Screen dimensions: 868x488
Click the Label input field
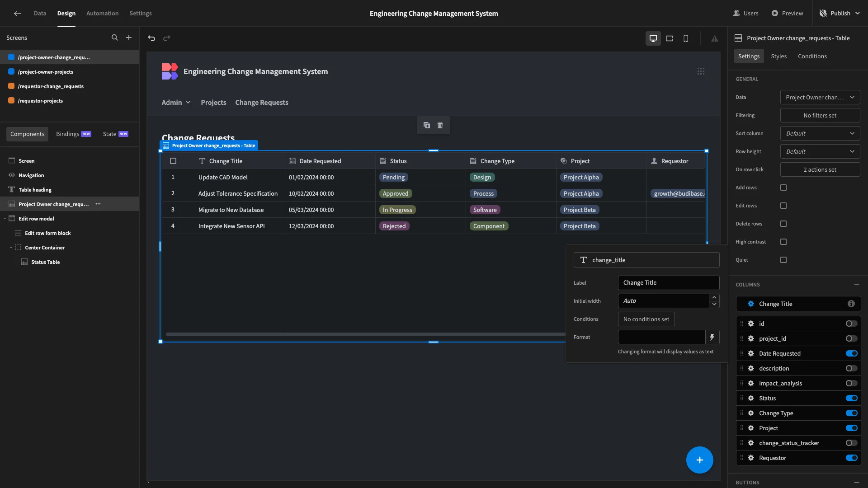669,283
